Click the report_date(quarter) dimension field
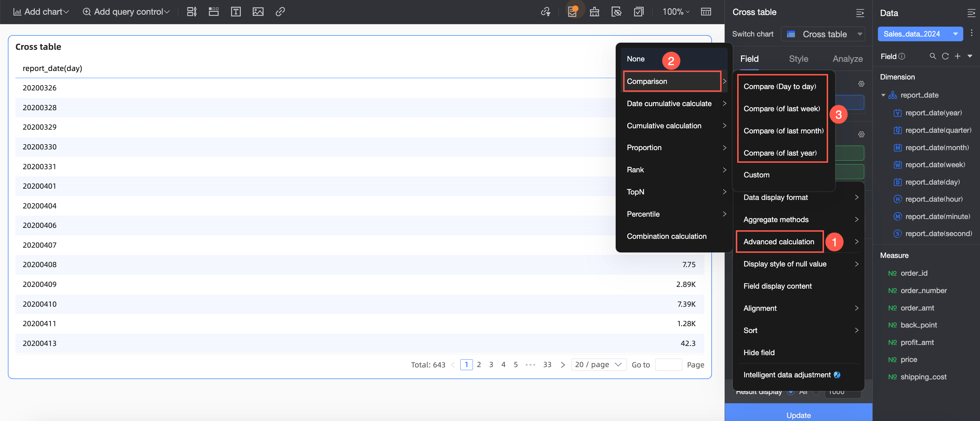Viewport: 980px width, 421px height. (x=938, y=130)
